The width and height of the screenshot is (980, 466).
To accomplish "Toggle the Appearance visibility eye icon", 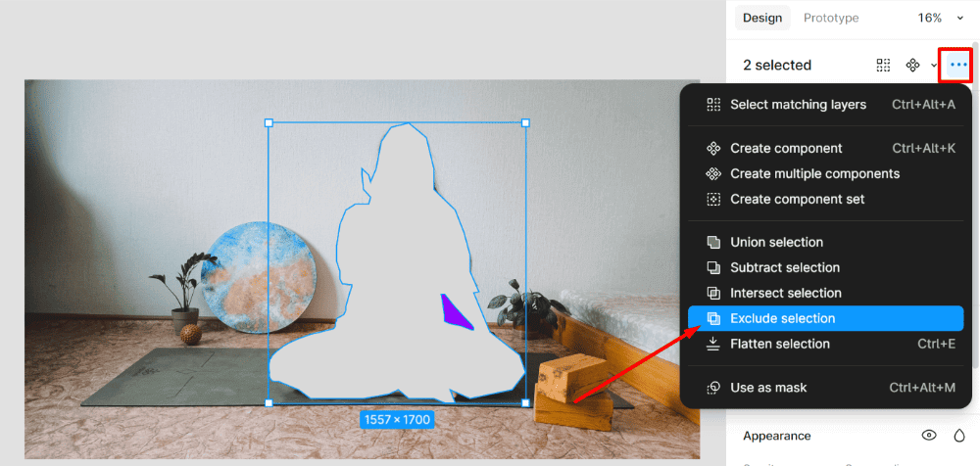I will [929, 436].
